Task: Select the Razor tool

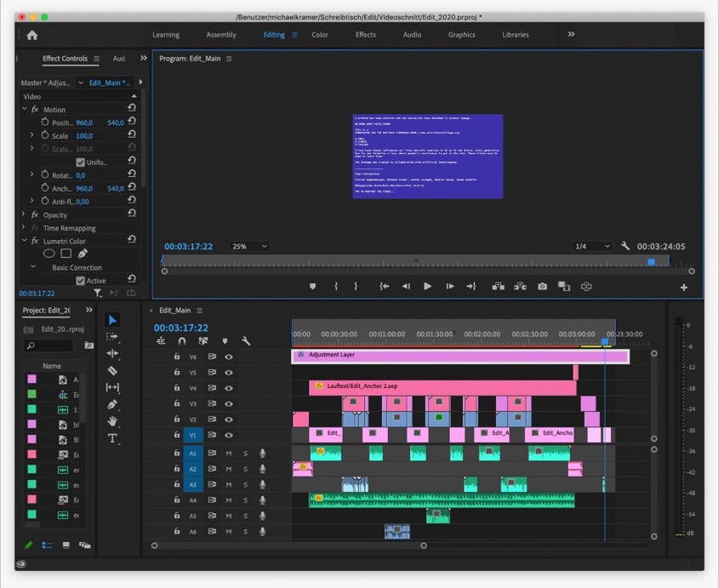Action: (x=112, y=371)
